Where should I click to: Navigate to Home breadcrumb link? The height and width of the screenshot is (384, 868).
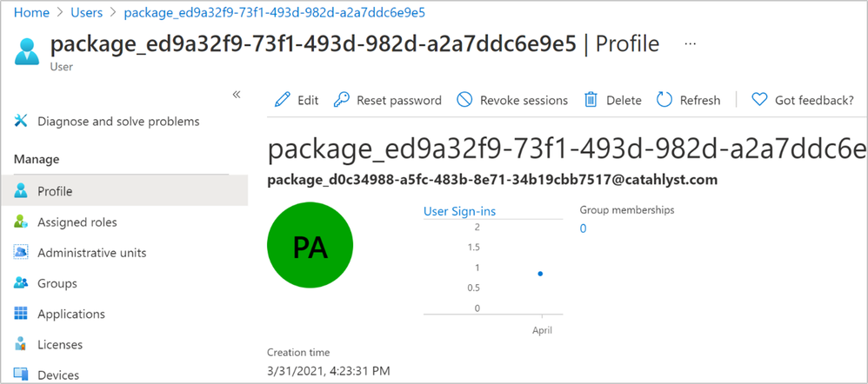point(32,13)
